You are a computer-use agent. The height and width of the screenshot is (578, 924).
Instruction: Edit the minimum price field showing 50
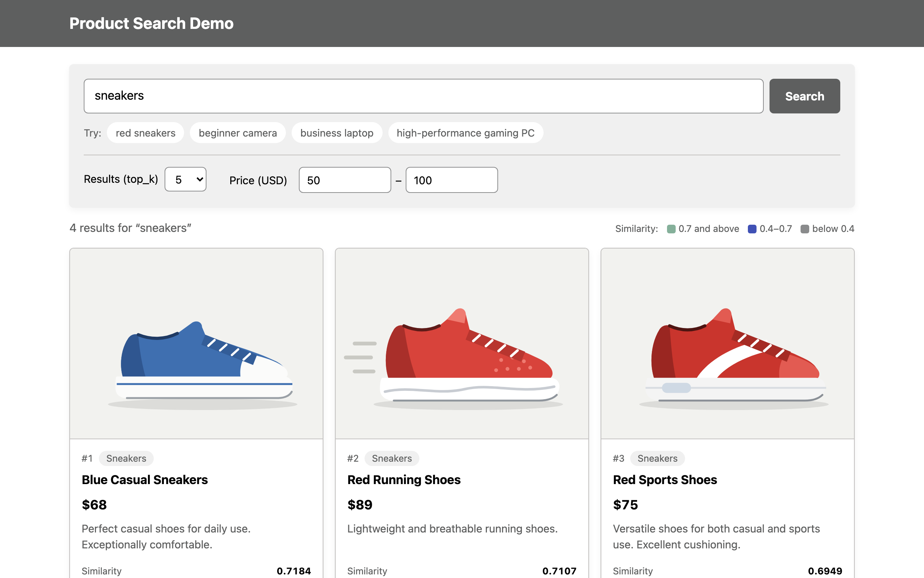pyautogui.click(x=345, y=180)
